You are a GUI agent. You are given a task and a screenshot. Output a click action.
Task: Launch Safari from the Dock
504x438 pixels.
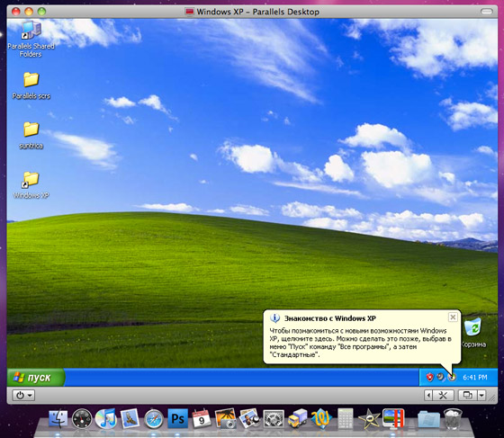pos(154,419)
